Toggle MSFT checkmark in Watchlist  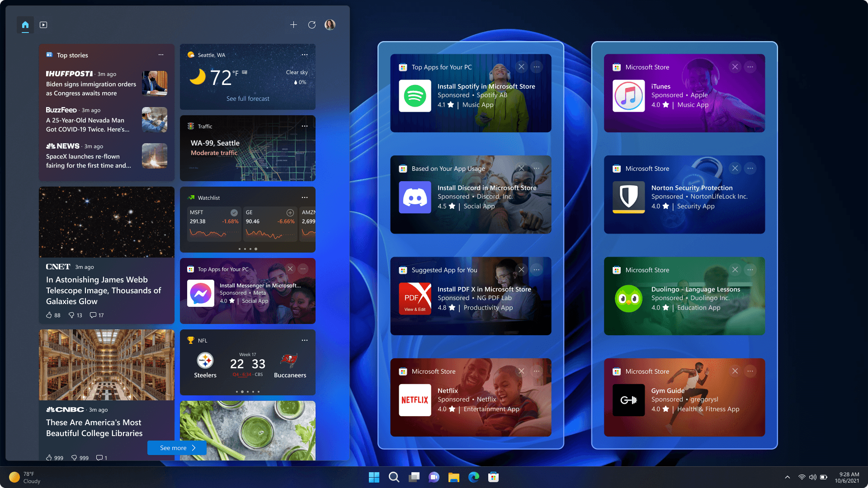pyautogui.click(x=234, y=212)
